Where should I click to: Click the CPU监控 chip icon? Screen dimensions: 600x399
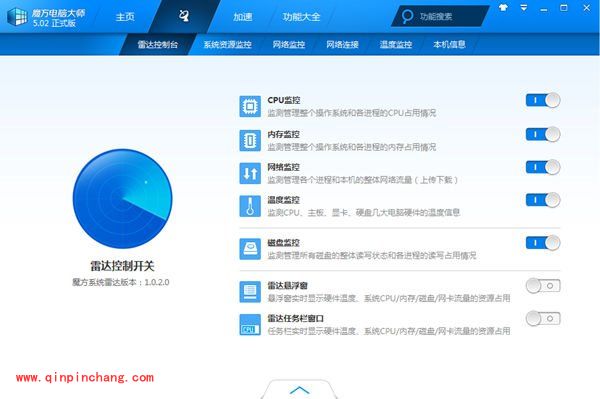pos(250,106)
